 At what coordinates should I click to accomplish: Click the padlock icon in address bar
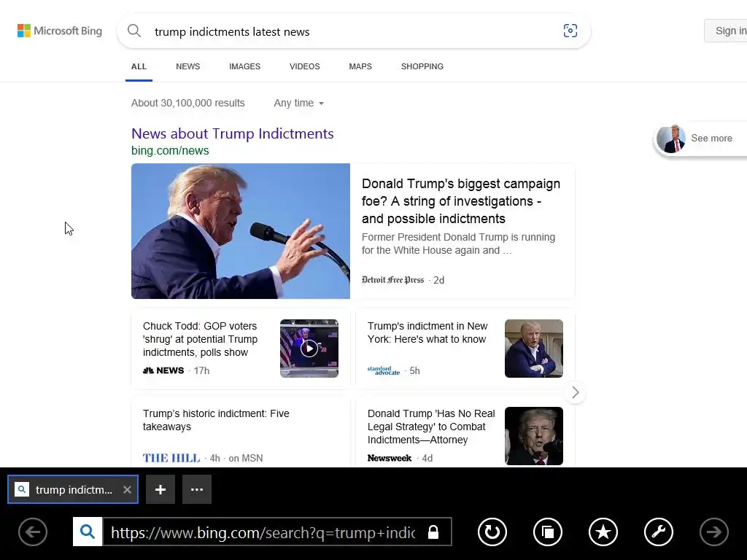click(433, 532)
